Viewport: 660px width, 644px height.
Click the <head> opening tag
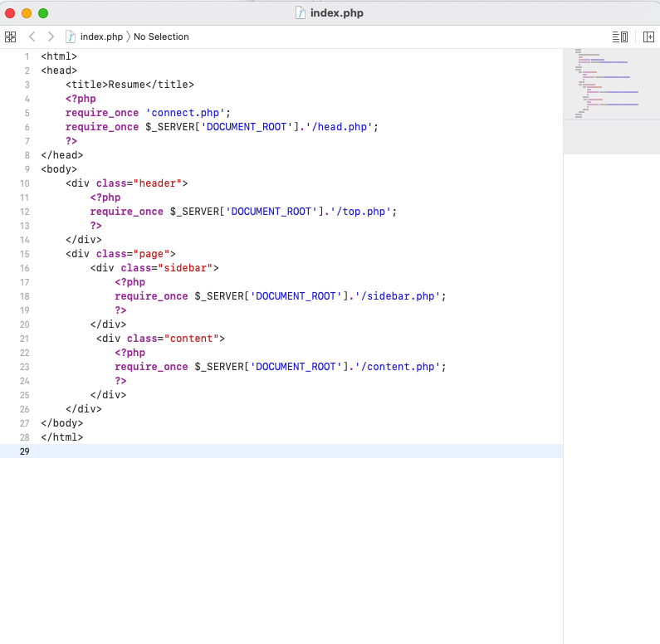(x=59, y=71)
